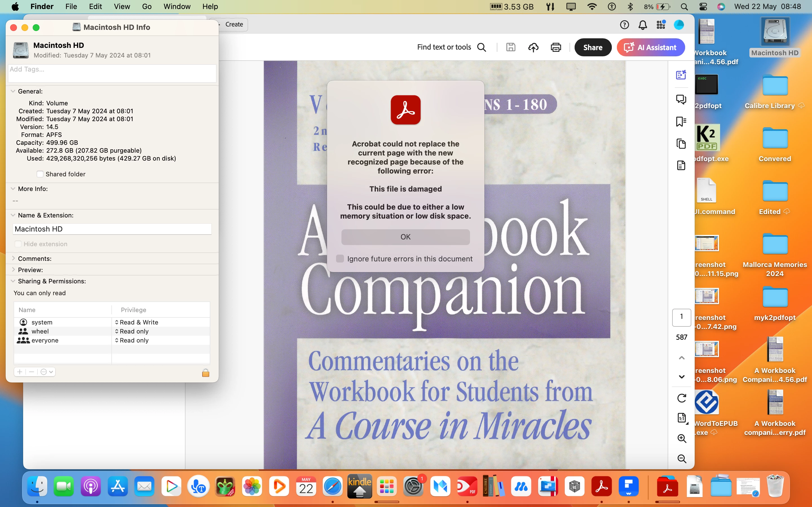The height and width of the screenshot is (507, 812).
Task: Click the save floppy disk icon
Action: tap(511, 47)
